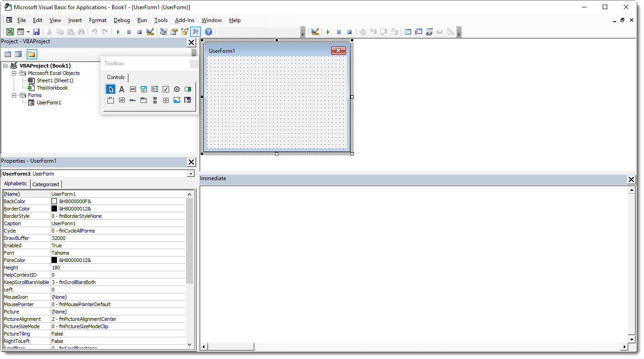Open Project Explorer via its toolbar icon
Image resolution: width=644 pixels, height=359 pixels.
coord(163,32)
